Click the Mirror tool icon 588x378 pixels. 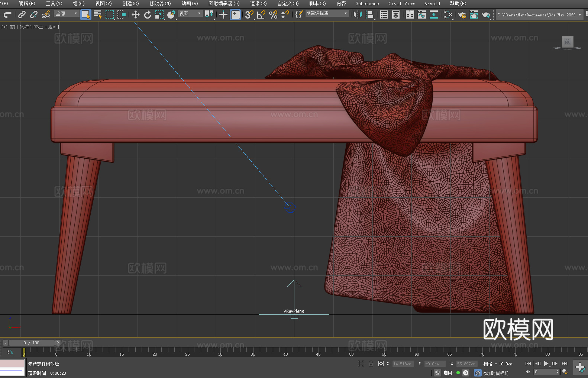tap(358, 14)
